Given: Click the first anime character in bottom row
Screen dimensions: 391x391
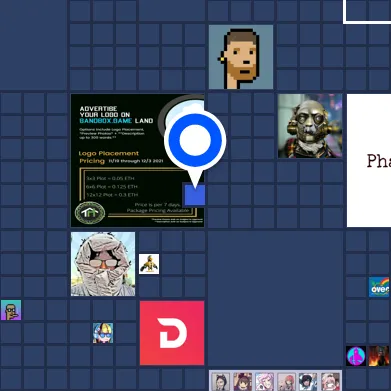Looking at the screenshot, I should [x=220, y=382].
